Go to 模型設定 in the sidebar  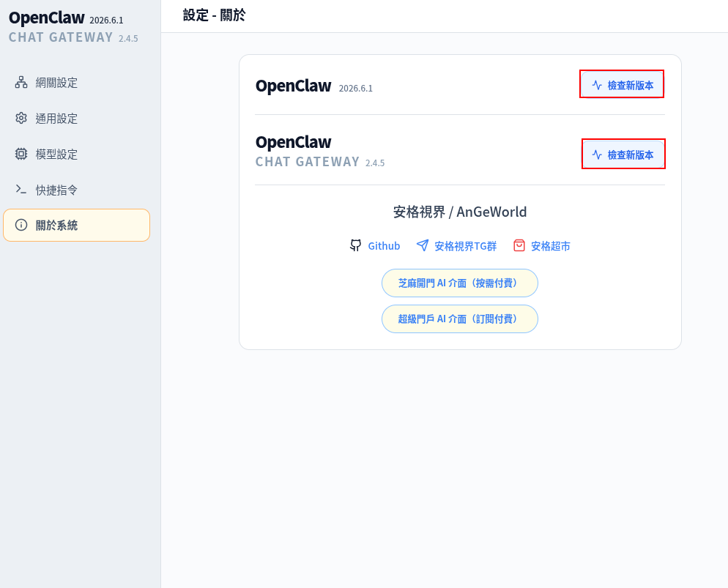[x=77, y=154]
